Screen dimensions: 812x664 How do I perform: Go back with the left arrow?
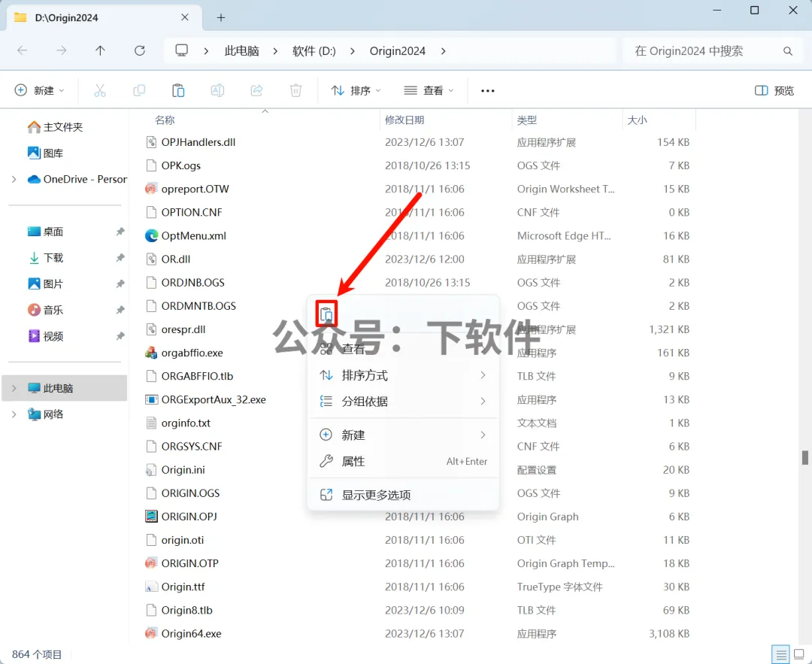point(23,50)
